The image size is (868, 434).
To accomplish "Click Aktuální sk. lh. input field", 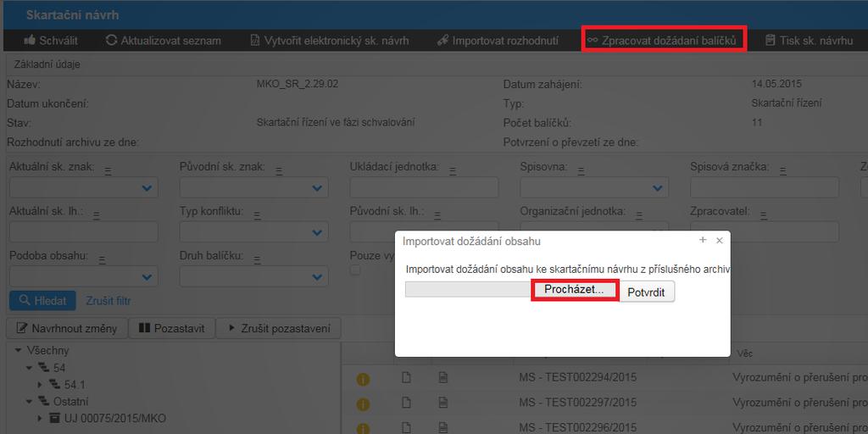I will [x=84, y=232].
